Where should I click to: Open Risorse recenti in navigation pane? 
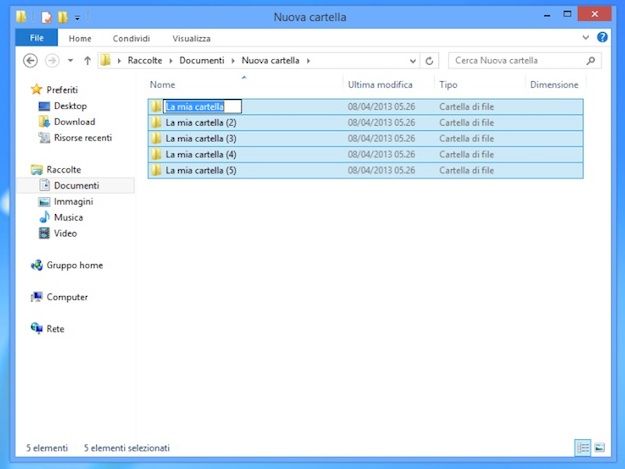[x=83, y=138]
